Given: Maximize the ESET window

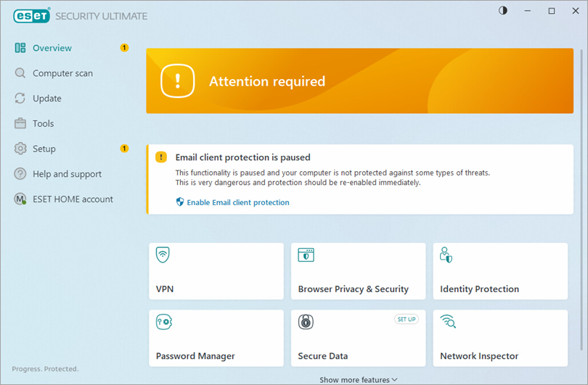Looking at the screenshot, I should click(551, 11).
